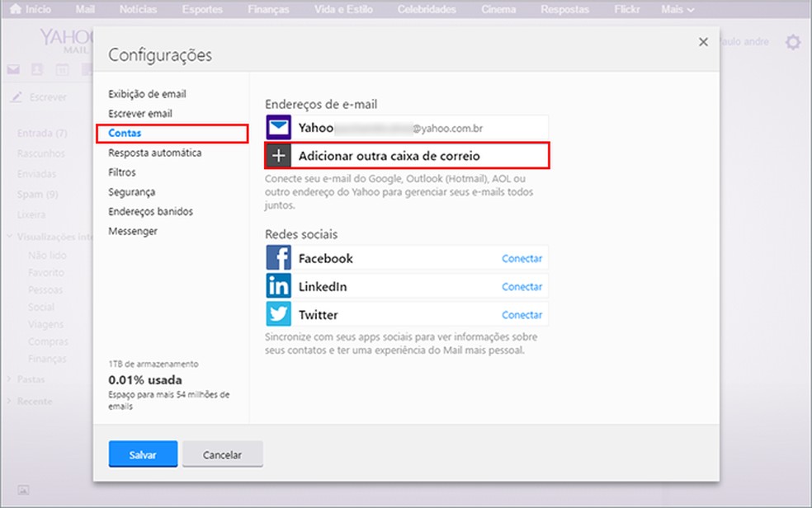
Task: Open Celebridades in the top navigation
Action: click(427, 9)
